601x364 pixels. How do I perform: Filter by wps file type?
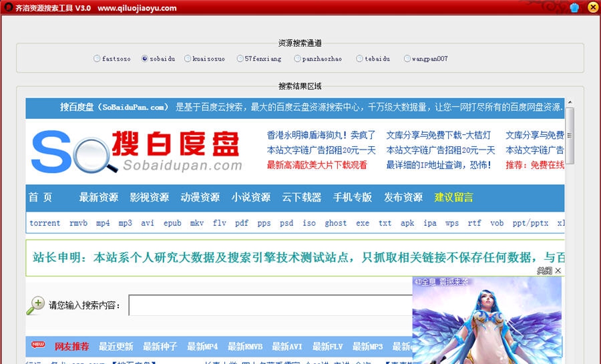[x=452, y=223]
